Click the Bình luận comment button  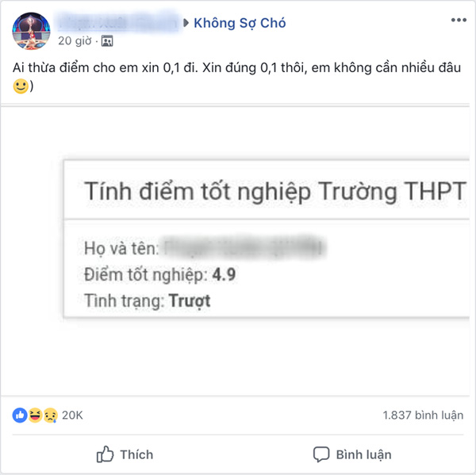pos(352,454)
